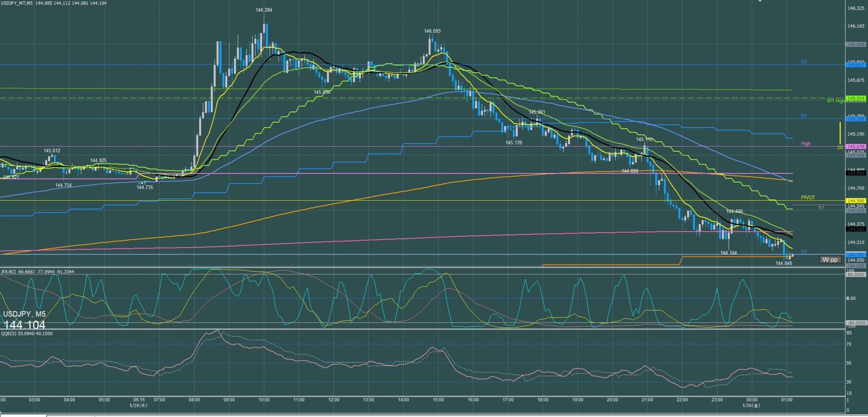The height and width of the screenshot is (417, 868).
Task: Click the 146.000 price scale marker
Action: point(856,45)
